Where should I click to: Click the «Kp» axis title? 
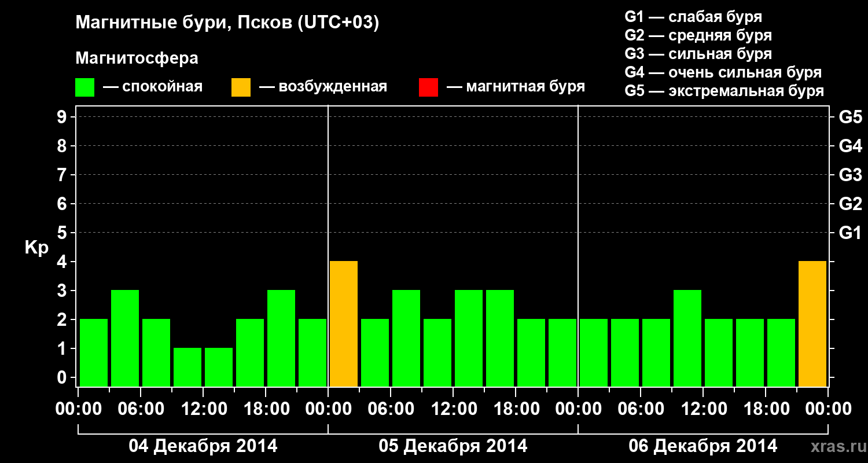[36, 248]
